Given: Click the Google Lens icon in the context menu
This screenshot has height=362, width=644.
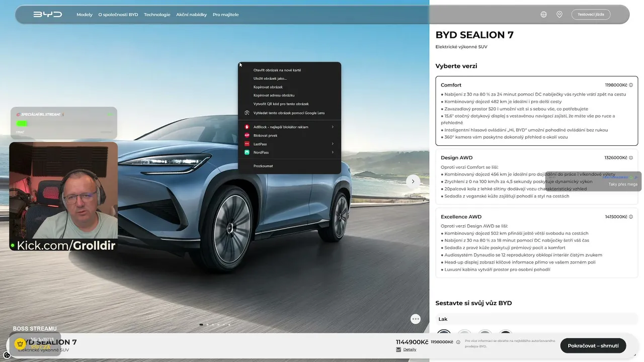Looking at the screenshot, I should pos(247,113).
